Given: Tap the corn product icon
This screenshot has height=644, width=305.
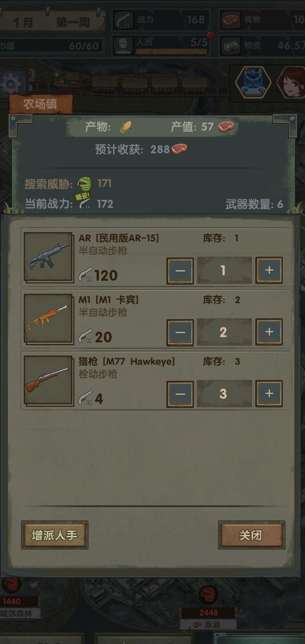Looking at the screenshot, I should (125, 127).
